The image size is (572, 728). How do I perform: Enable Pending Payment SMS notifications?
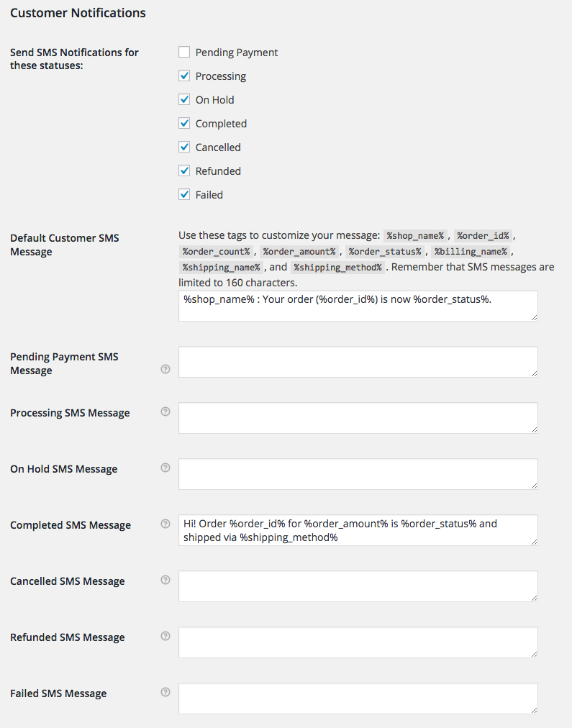tap(184, 52)
